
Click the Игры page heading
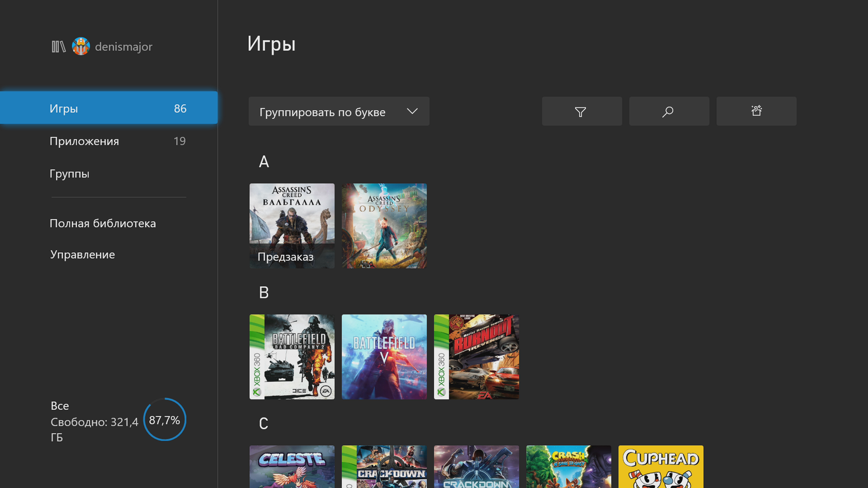pyautogui.click(x=271, y=44)
